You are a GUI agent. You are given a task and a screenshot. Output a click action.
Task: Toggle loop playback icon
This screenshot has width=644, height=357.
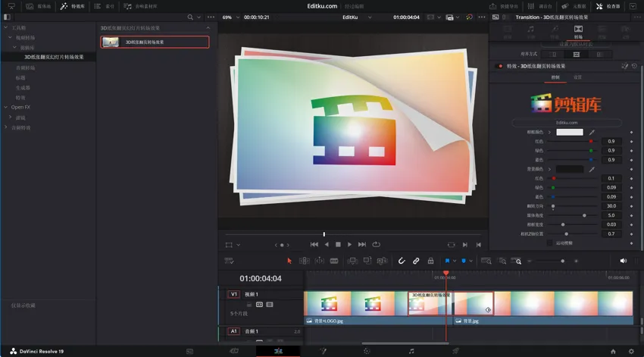coord(376,245)
